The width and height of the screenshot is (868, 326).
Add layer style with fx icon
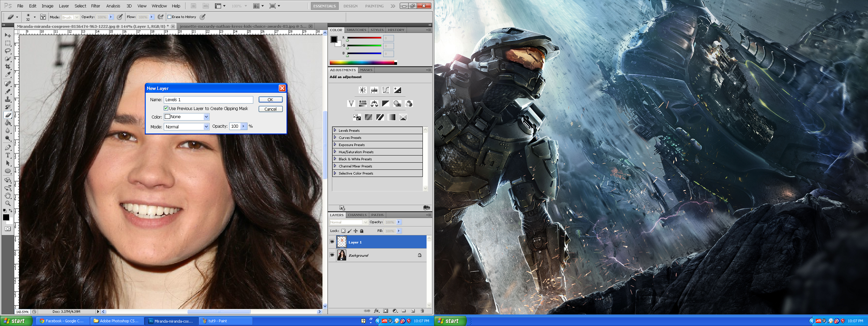click(x=376, y=311)
